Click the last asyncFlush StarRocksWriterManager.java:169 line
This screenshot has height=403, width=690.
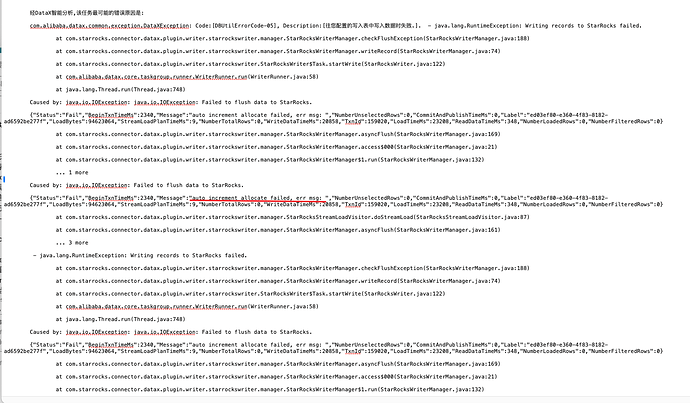(x=278, y=364)
